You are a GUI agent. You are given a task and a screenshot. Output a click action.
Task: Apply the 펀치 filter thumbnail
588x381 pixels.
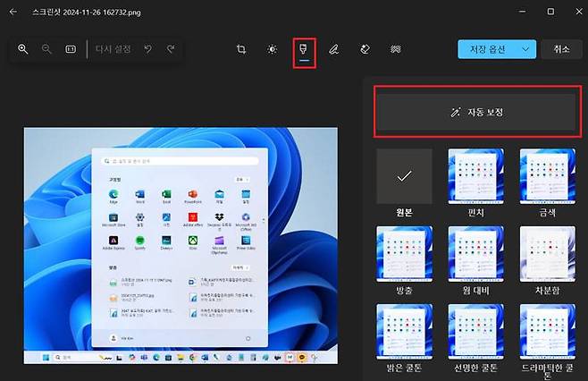pyautogui.click(x=475, y=176)
